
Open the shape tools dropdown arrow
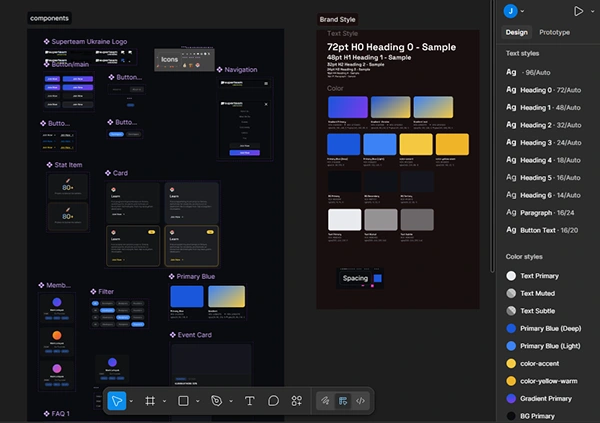[199, 401]
